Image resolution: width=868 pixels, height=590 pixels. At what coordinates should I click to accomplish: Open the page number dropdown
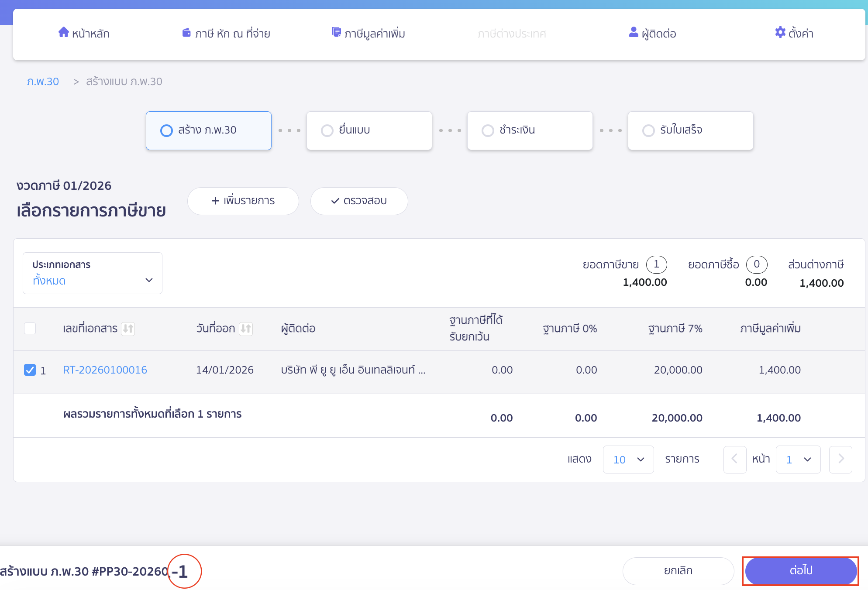pyautogui.click(x=798, y=459)
